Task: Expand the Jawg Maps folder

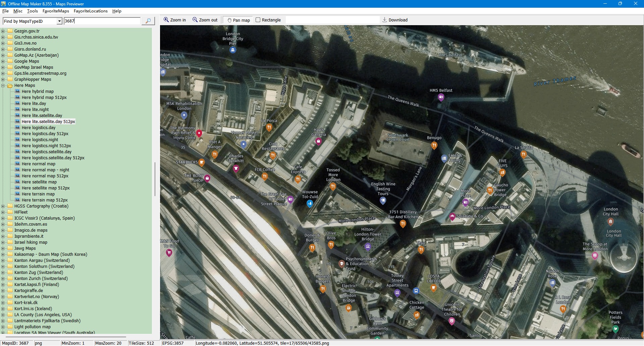Action: pyautogui.click(x=3, y=248)
